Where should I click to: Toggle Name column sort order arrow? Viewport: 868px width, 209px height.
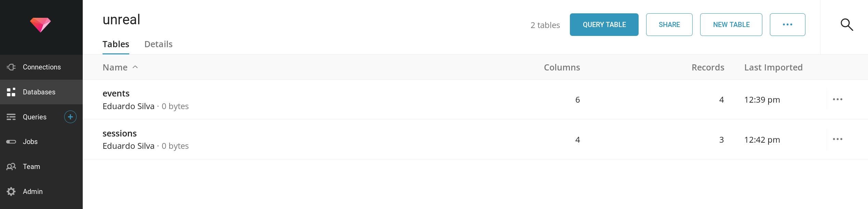coord(135,67)
